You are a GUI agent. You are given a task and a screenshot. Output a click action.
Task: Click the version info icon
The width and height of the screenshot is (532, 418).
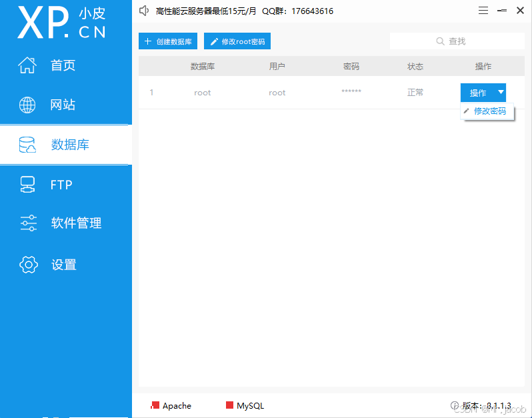(x=454, y=405)
